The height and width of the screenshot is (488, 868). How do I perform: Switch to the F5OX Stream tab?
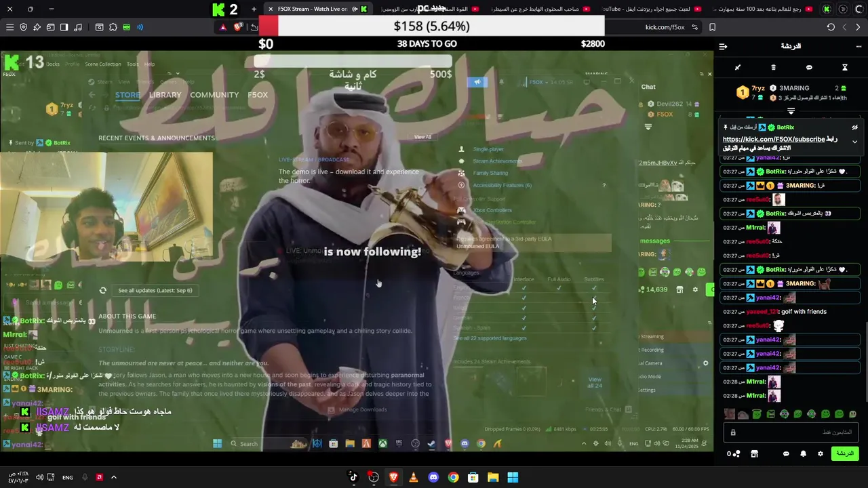pyautogui.click(x=317, y=9)
